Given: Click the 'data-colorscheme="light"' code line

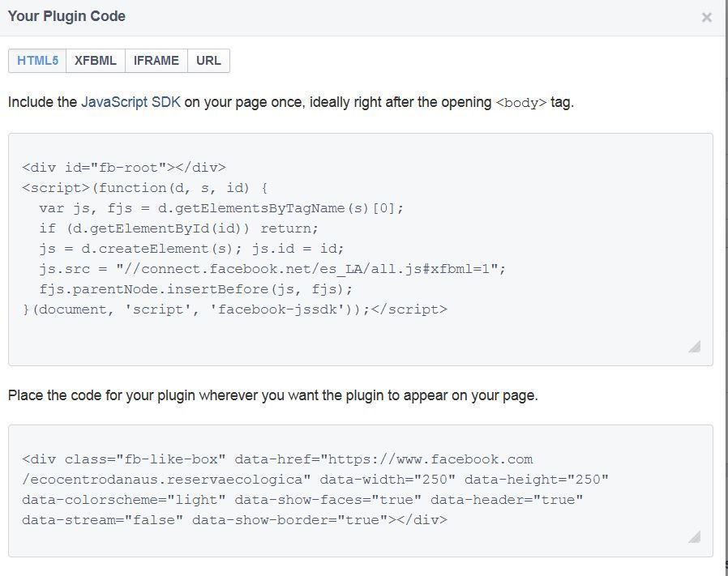Looking at the screenshot, I should tap(302, 500).
